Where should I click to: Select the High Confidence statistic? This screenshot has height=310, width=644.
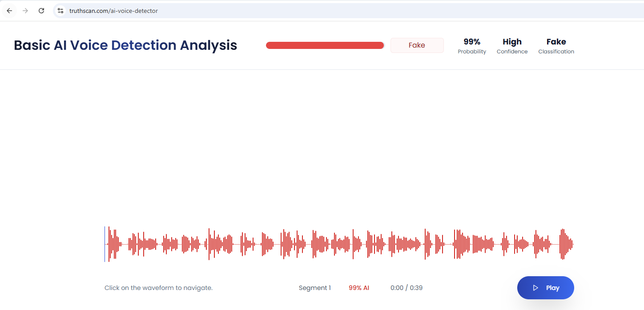(512, 46)
